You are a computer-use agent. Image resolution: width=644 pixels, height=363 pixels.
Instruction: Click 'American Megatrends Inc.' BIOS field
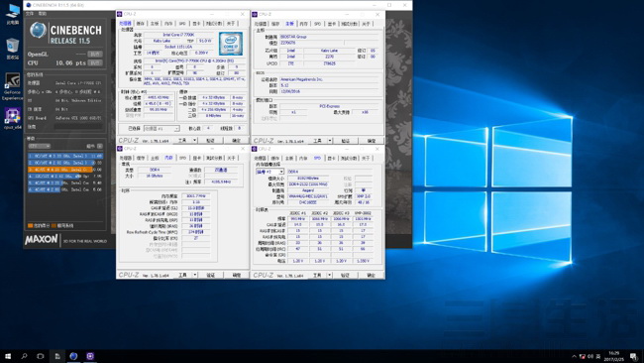(328, 79)
